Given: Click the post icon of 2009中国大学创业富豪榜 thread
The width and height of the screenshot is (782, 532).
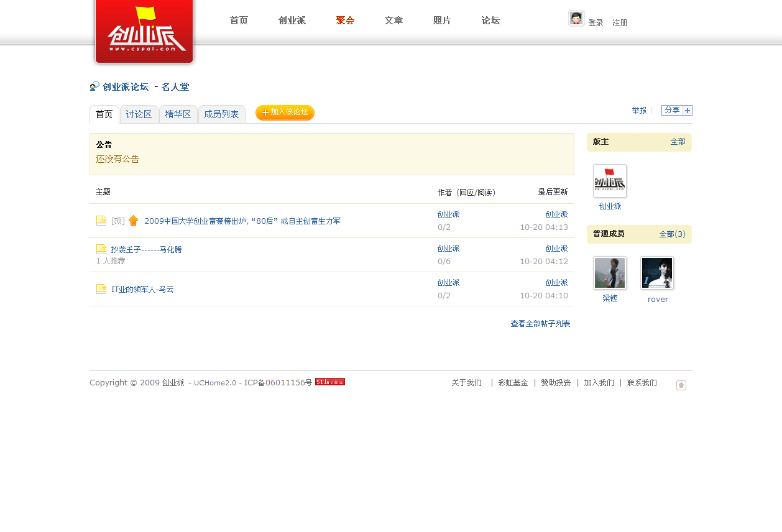Looking at the screenshot, I should pyautogui.click(x=101, y=221).
